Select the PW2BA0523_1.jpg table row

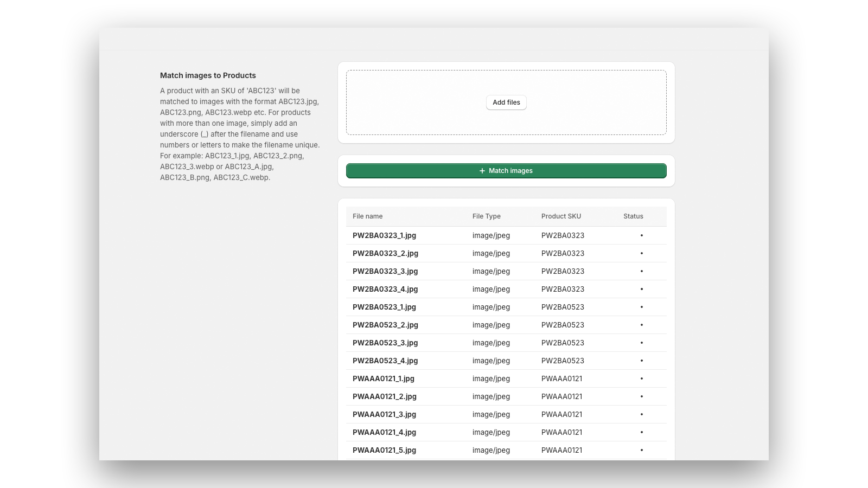pyautogui.click(x=384, y=307)
